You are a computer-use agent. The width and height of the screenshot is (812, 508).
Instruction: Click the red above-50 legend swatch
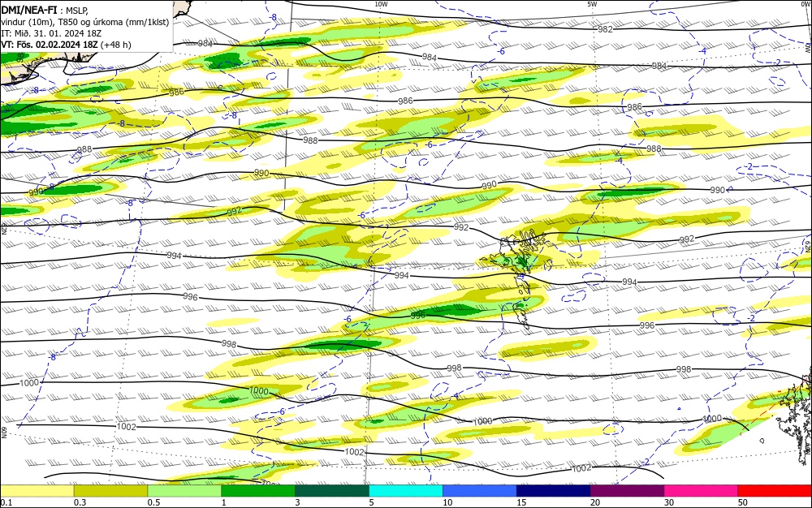[775, 491]
